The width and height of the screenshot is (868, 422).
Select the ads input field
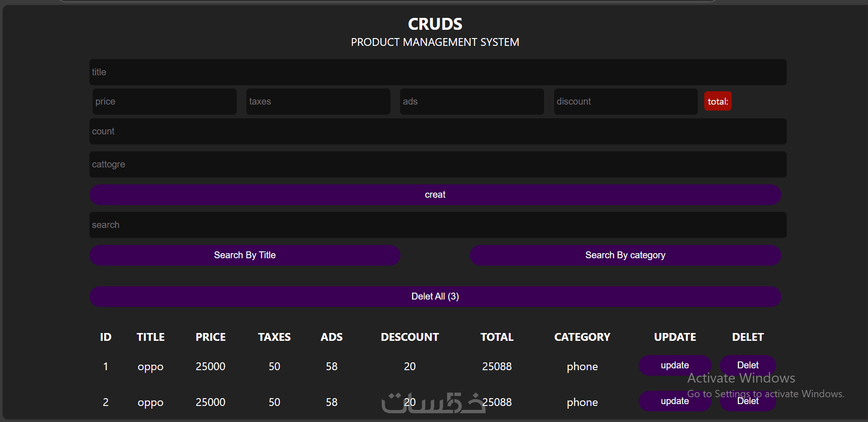[472, 101]
